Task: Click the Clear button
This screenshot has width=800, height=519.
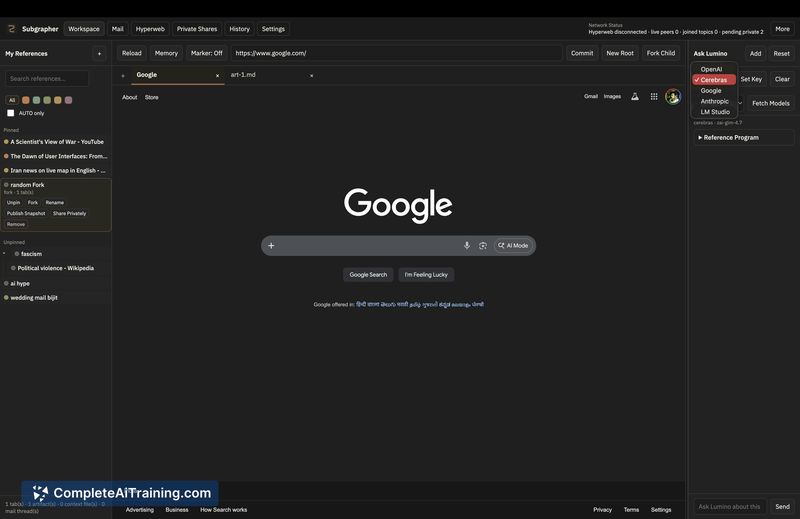Action: click(782, 79)
